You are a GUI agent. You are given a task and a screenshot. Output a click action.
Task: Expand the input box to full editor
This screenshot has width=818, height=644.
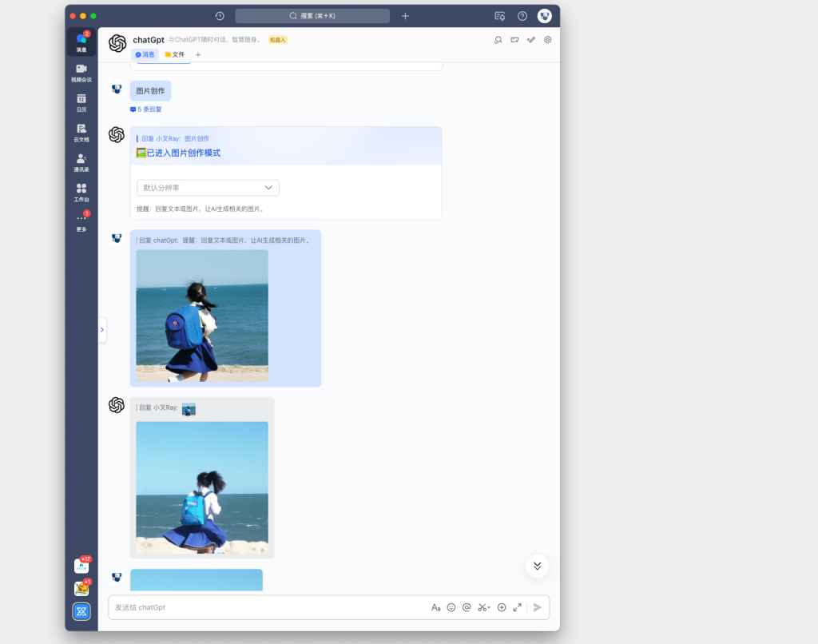click(x=518, y=607)
